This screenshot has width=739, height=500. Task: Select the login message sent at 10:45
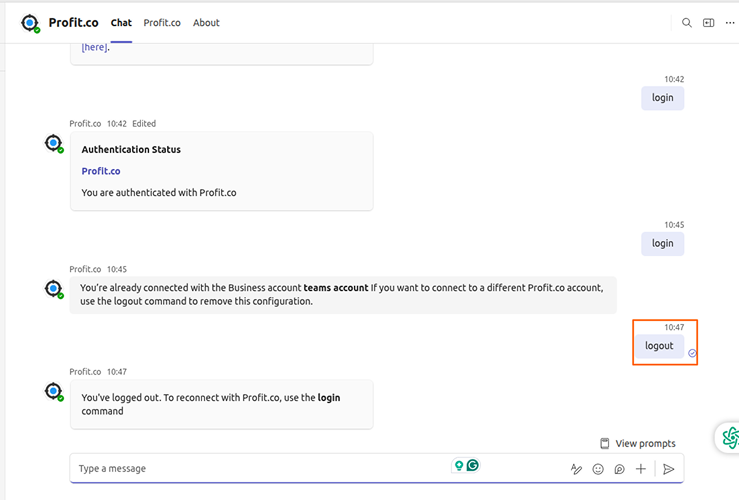(662, 244)
